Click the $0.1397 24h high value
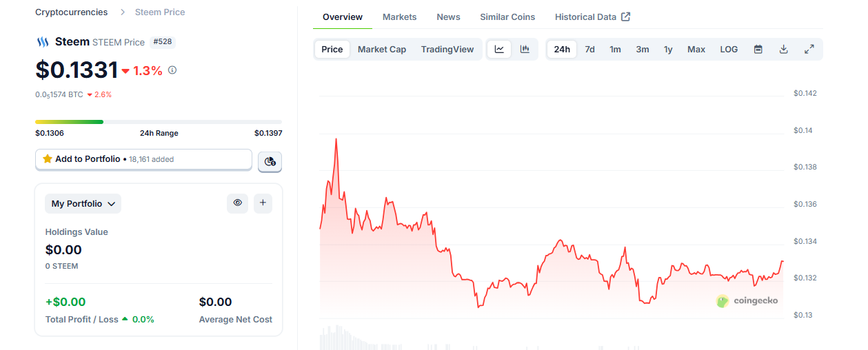The image size is (868, 350). 268,133
